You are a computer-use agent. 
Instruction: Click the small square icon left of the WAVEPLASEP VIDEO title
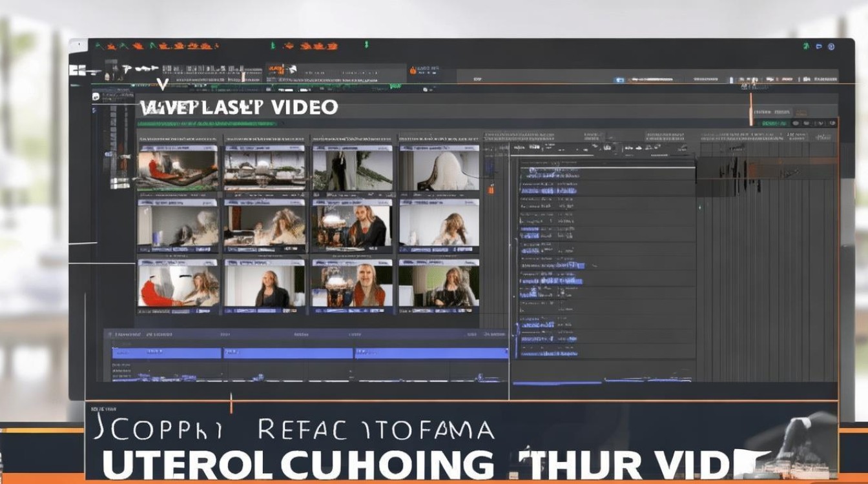96,96
